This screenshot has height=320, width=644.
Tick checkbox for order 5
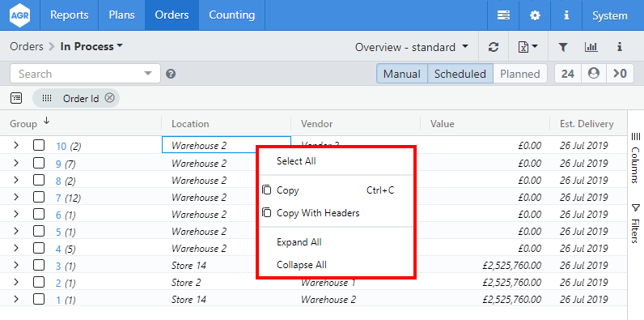click(x=39, y=231)
